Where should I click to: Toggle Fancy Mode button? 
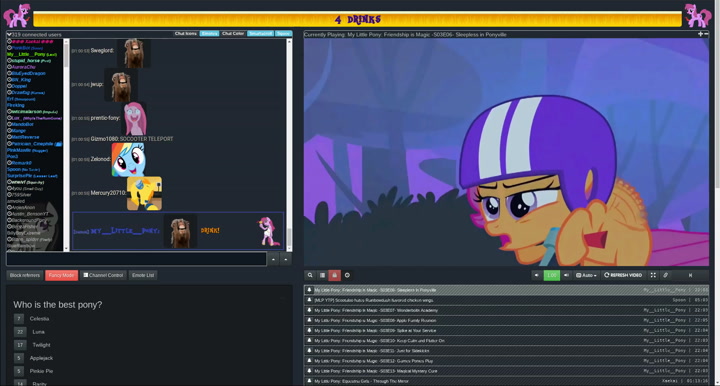(x=62, y=275)
